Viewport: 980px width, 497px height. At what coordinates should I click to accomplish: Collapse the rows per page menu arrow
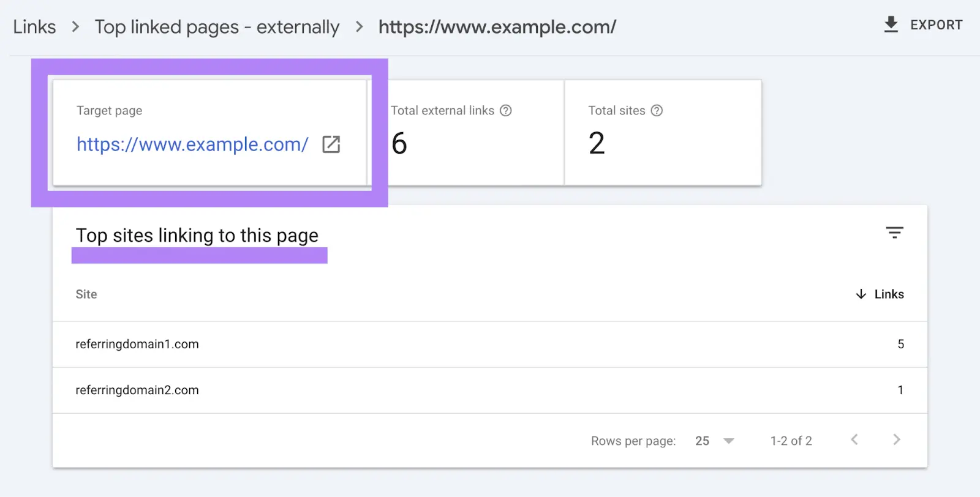pyautogui.click(x=728, y=440)
